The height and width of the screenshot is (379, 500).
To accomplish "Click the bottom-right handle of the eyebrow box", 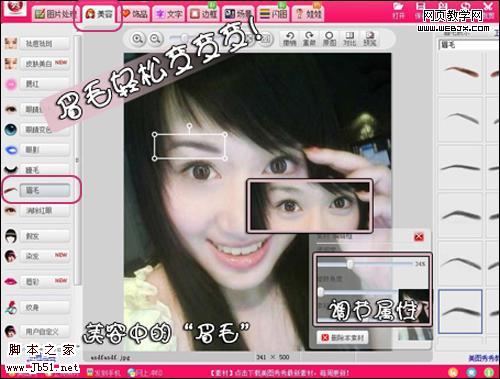I will (225, 158).
